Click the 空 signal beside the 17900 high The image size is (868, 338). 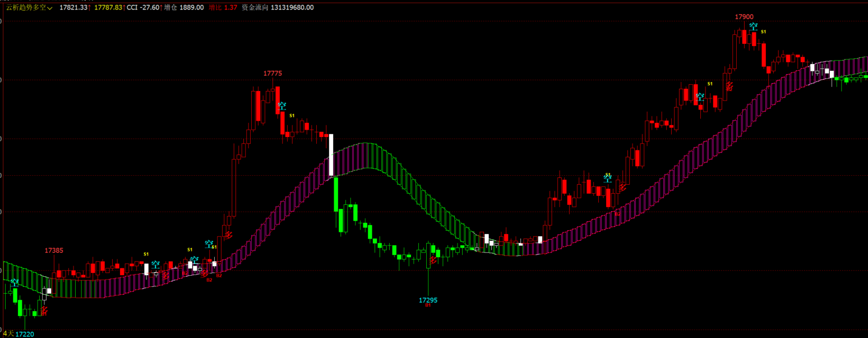(x=754, y=27)
